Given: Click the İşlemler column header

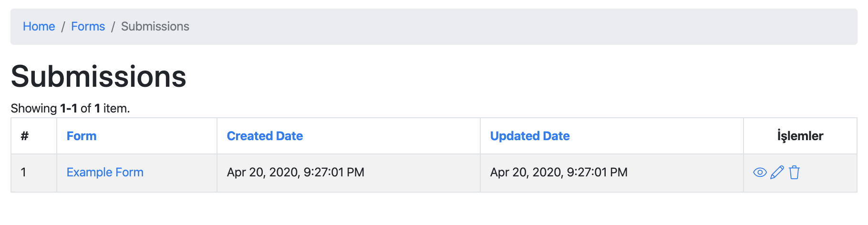Looking at the screenshot, I should [800, 136].
